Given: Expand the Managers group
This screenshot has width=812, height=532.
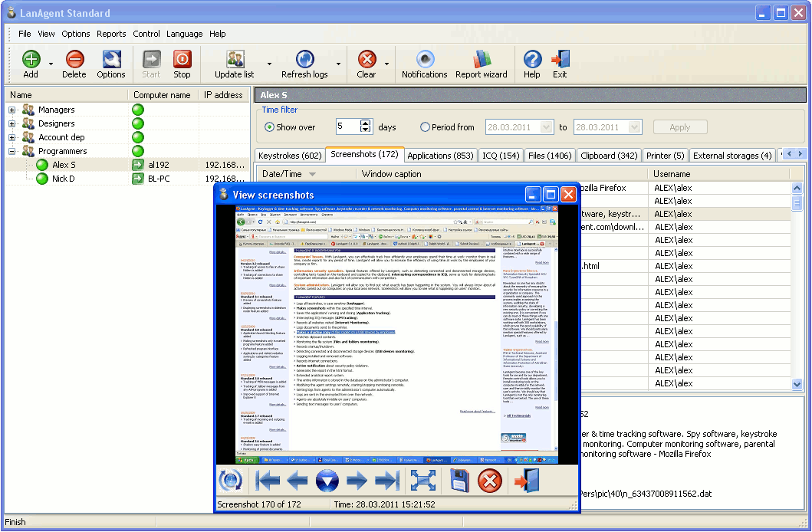Looking at the screenshot, I should click(x=12, y=110).
